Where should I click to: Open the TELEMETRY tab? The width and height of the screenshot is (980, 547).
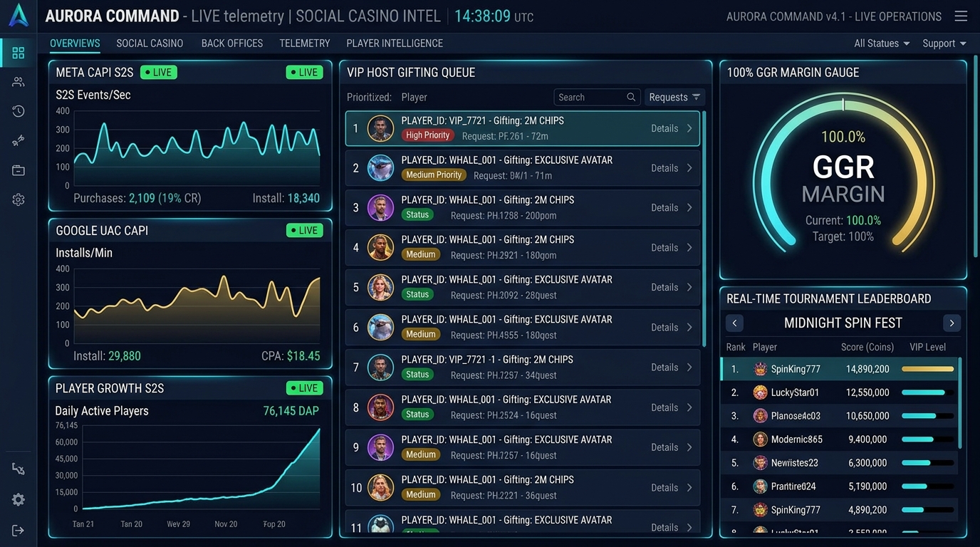pos(305,43)
